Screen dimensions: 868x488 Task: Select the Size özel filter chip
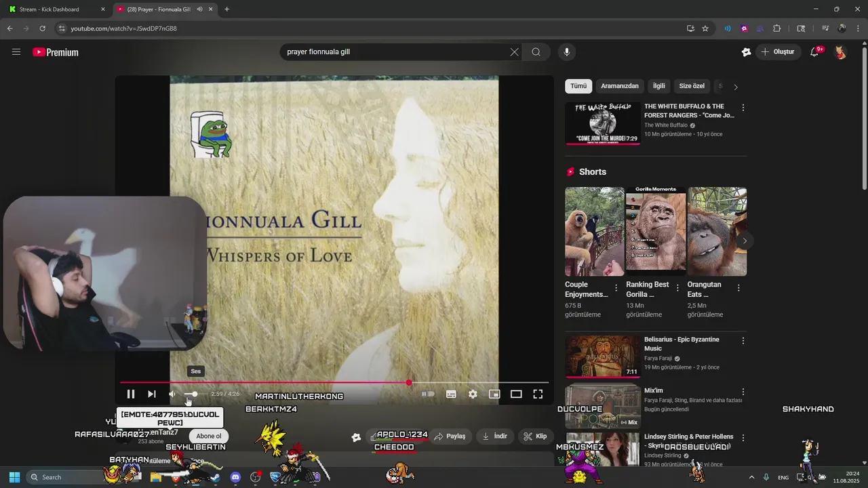692,86
